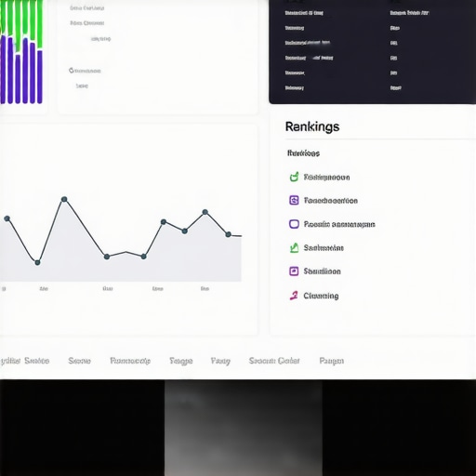Select the highest peak point on line chart
The height and width of the screenshot is (476, 476).
[64, 199]
